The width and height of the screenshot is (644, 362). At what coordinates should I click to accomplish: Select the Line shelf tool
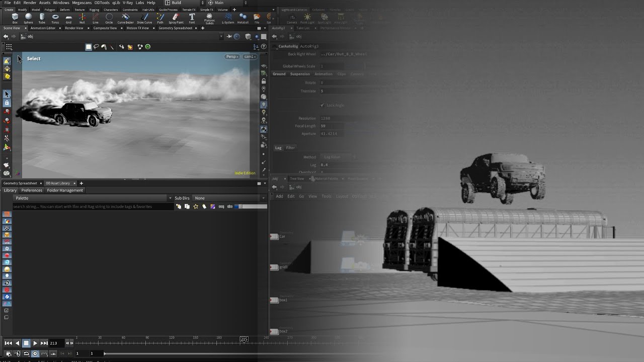pyautogui.click(x=96, y=19)
